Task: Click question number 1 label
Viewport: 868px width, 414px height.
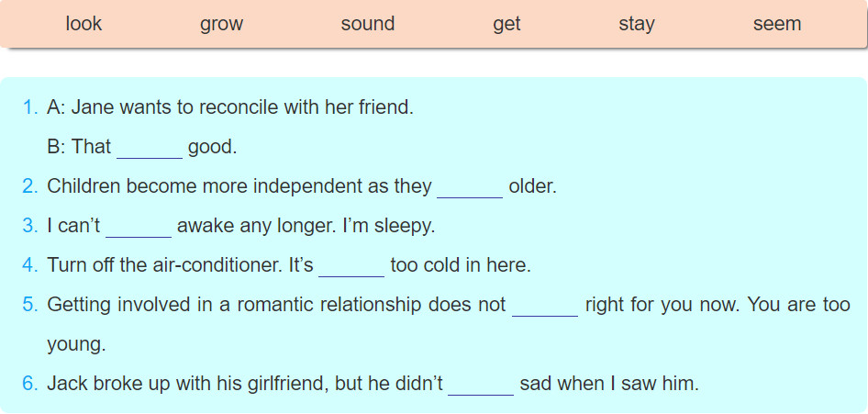Action: (x=30, y=107)
